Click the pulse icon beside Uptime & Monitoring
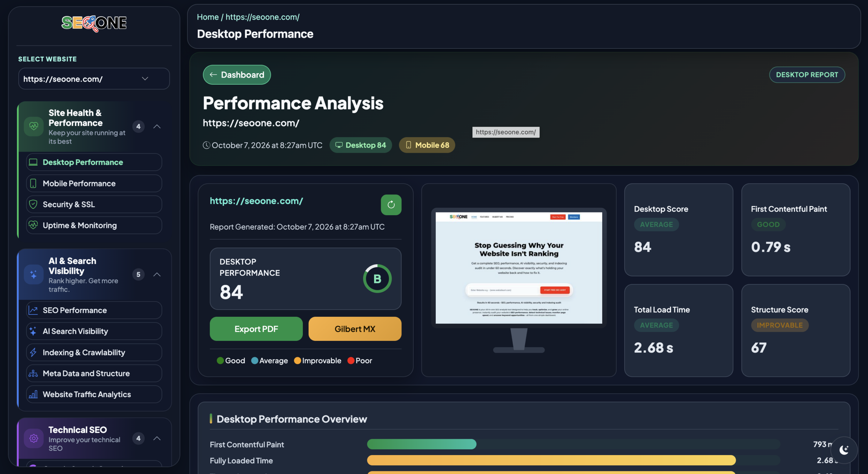Viewport: 868px width, 474px height. coord(33,225)
